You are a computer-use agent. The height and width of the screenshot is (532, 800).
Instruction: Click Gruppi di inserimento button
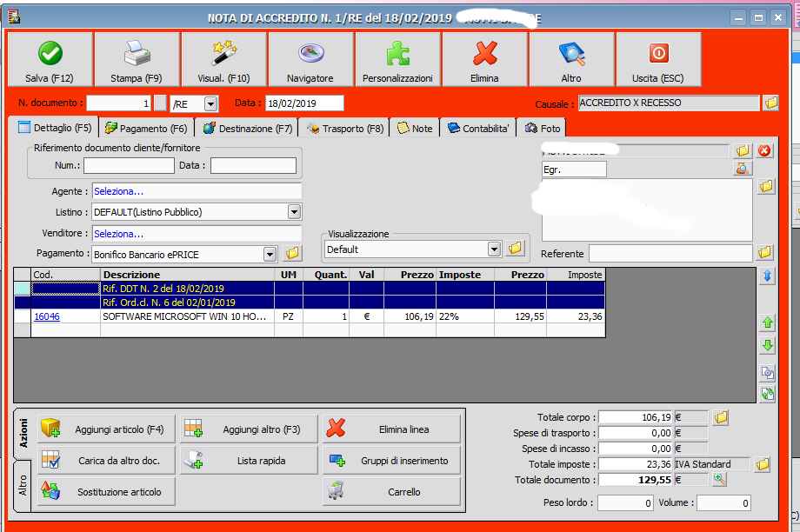coord(391,460)
